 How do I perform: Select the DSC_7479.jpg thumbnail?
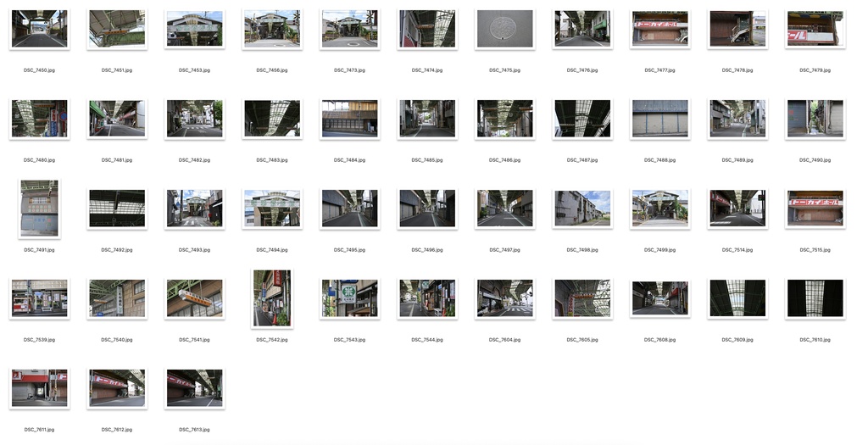coord(815,29)
